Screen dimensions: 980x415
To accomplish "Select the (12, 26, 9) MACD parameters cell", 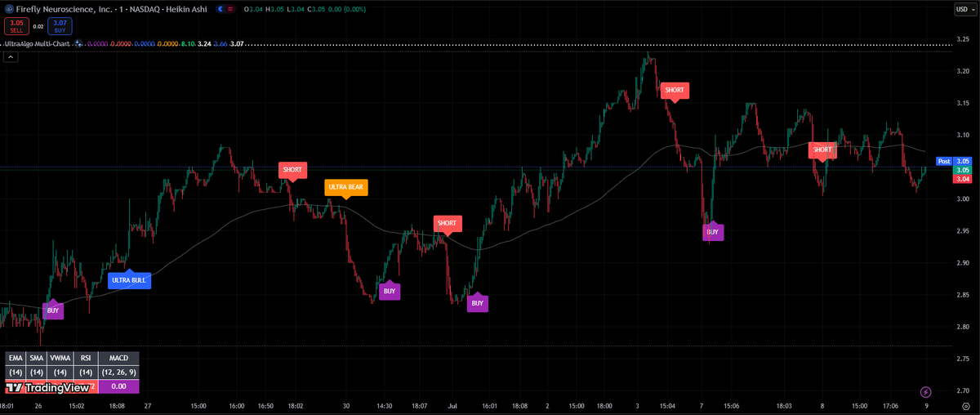I will tap(119, 373).
